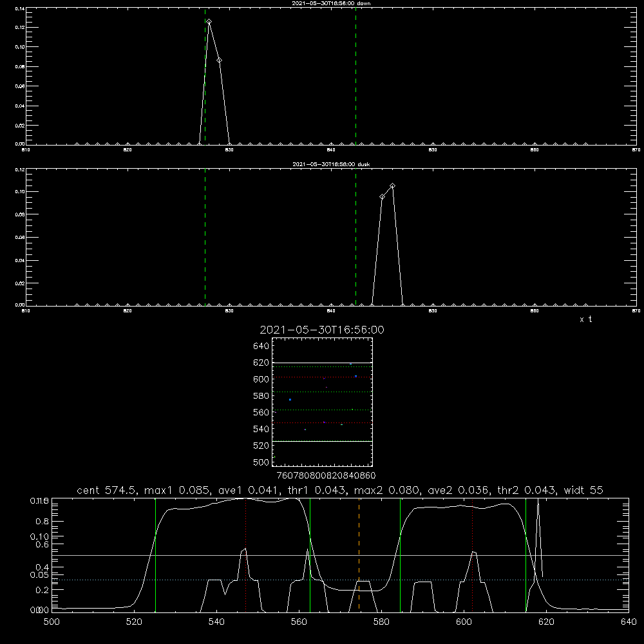Click y-axis label '560' of scatter panel

261,412
